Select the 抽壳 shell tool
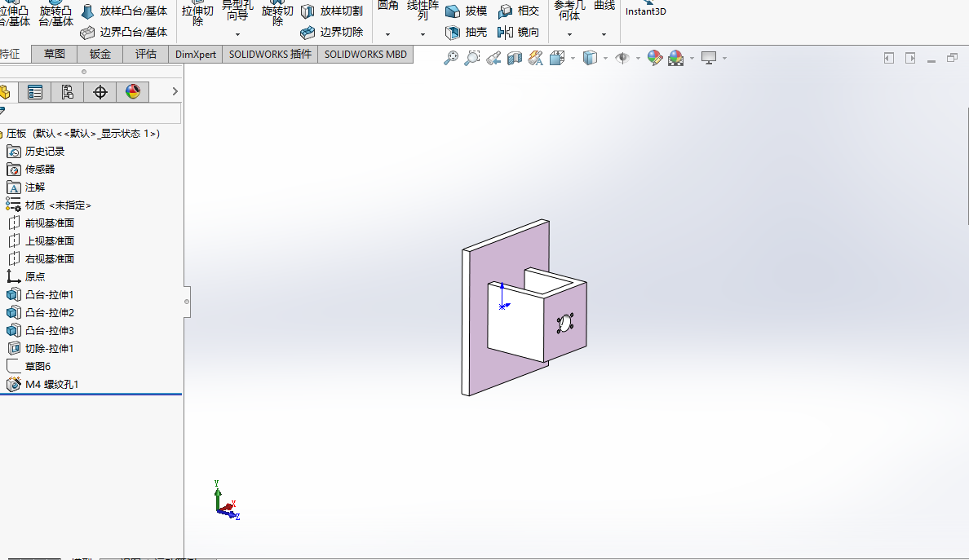This screenshot has height=560, width=969. [x=466, y=32]
